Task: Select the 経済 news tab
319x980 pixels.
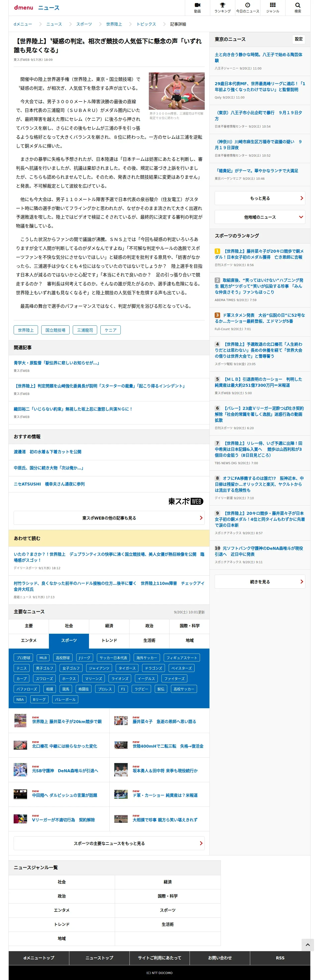Action: coord(109,626)
